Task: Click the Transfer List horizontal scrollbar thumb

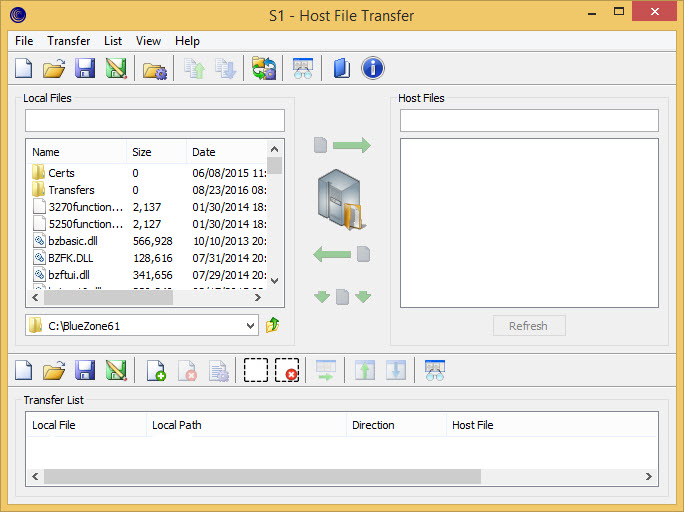Action: coord(262,476)
